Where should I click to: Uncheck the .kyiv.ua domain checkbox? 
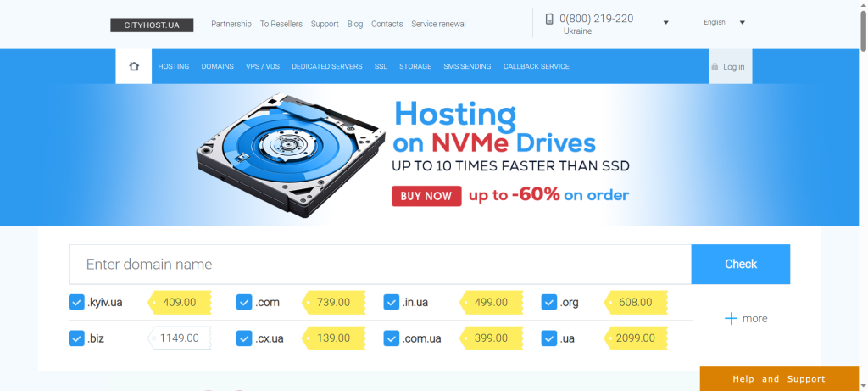pos(76,302)
